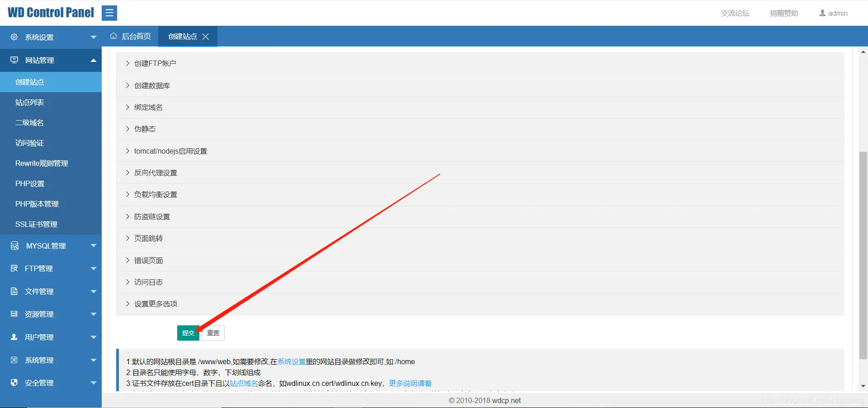868x408 pixels.
Task: Toggle the sidebar hamburger menu button
Action: [109, 13]
